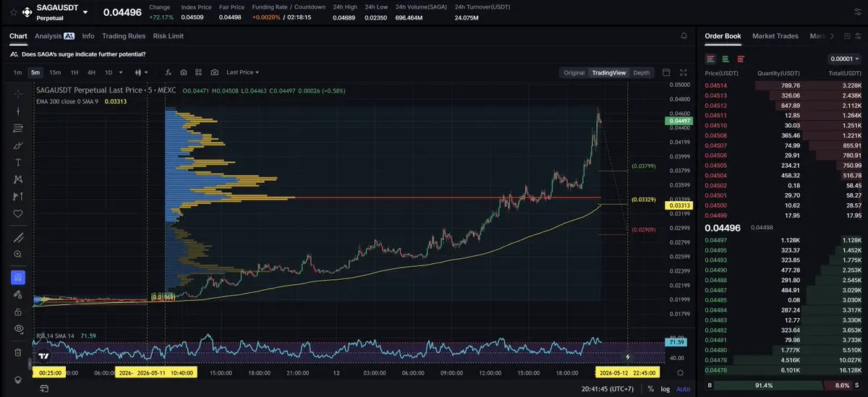Select the 1H timeframe
The image size is (868, 397).
(74, 72)
